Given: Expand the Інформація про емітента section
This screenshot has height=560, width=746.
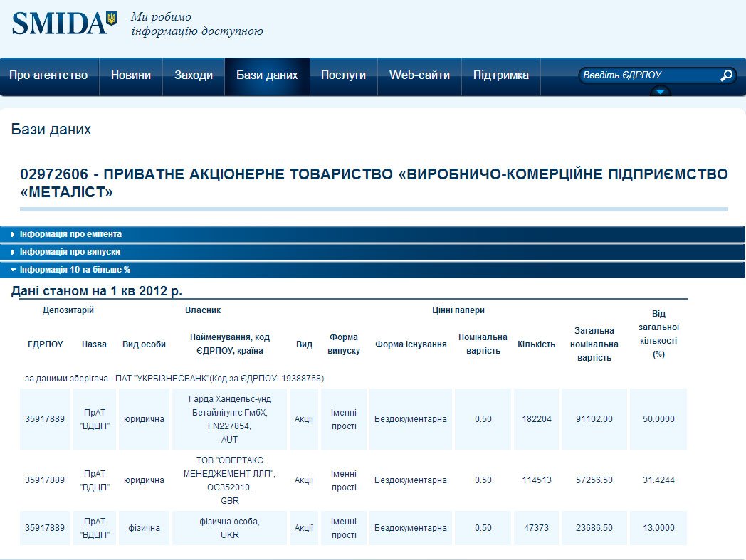Looking at the screenshot, I should 372,234.
